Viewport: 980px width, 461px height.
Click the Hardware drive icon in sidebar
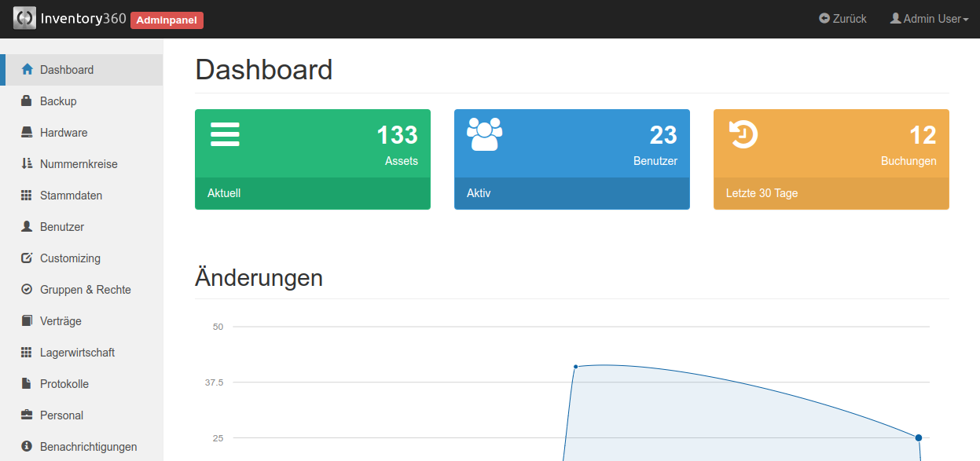26,133
